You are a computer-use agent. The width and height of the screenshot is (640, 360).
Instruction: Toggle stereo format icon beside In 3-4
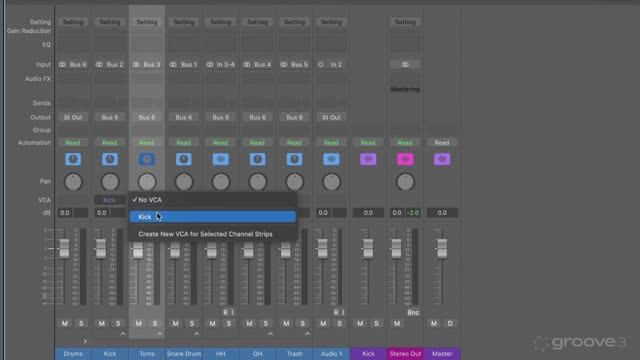point(210,64)
